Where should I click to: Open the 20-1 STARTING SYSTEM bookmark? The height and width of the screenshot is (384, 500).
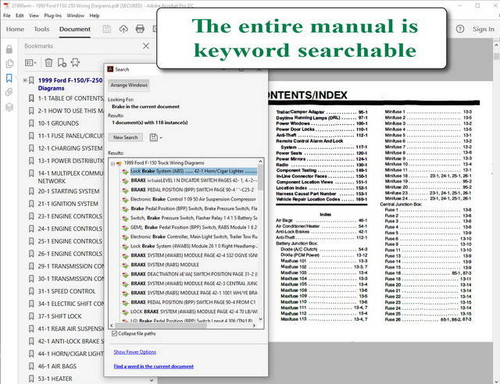point(68,191)
